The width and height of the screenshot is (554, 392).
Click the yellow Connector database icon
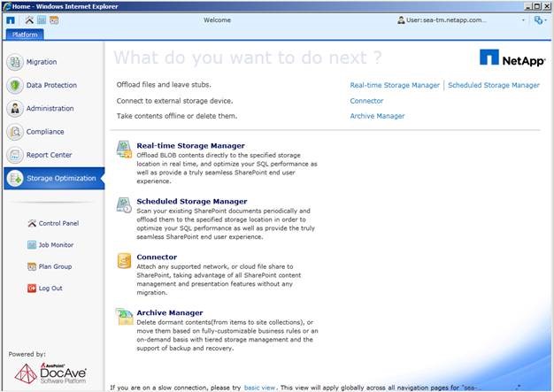(124, 261)
